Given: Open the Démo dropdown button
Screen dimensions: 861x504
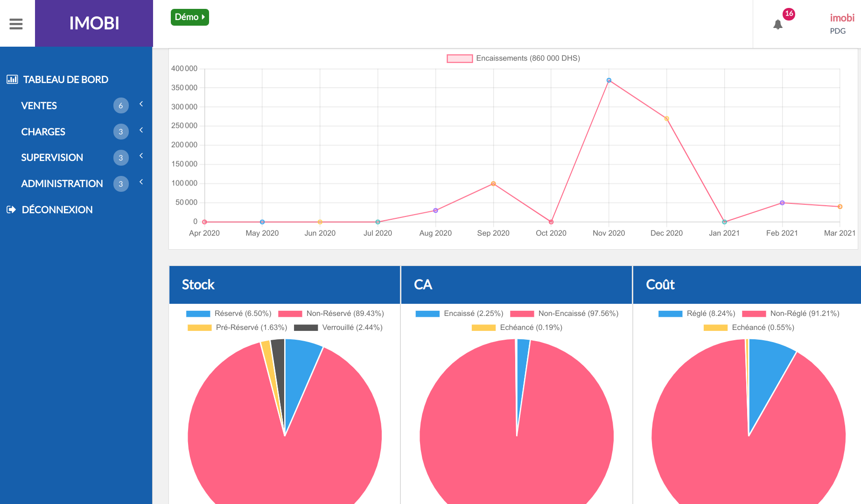Looking at the screenshot, I should (189, 17).
